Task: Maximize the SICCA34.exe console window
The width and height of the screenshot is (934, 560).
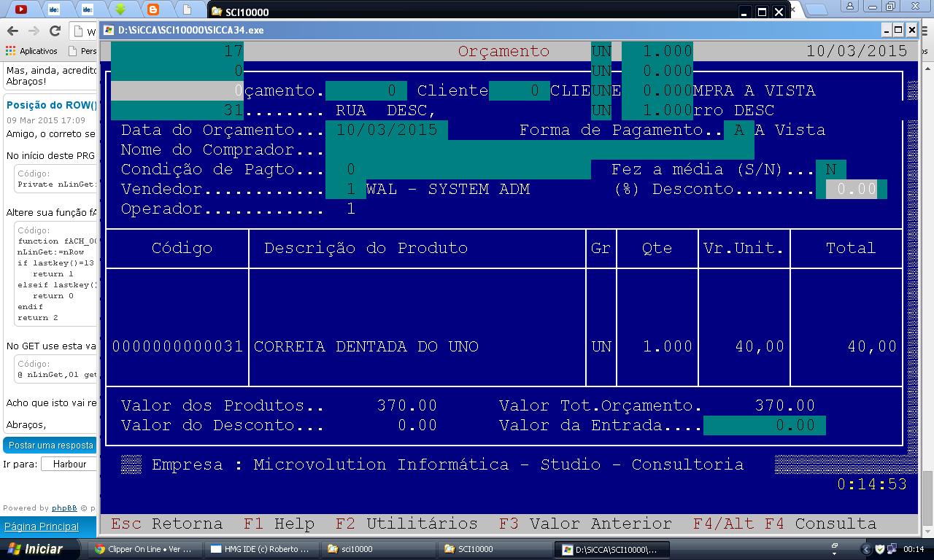Action: tap(899, 30)
